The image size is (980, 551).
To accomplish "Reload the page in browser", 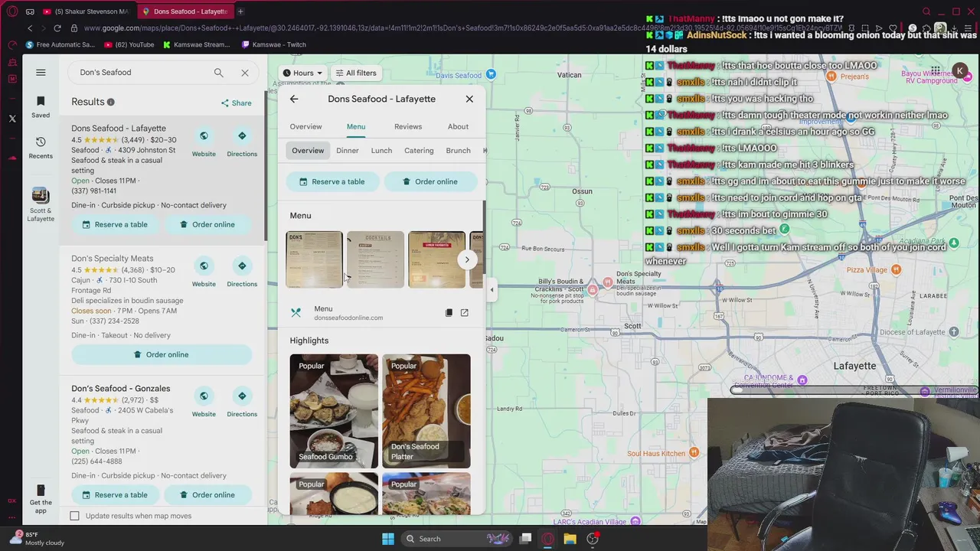I will (57, 28).
